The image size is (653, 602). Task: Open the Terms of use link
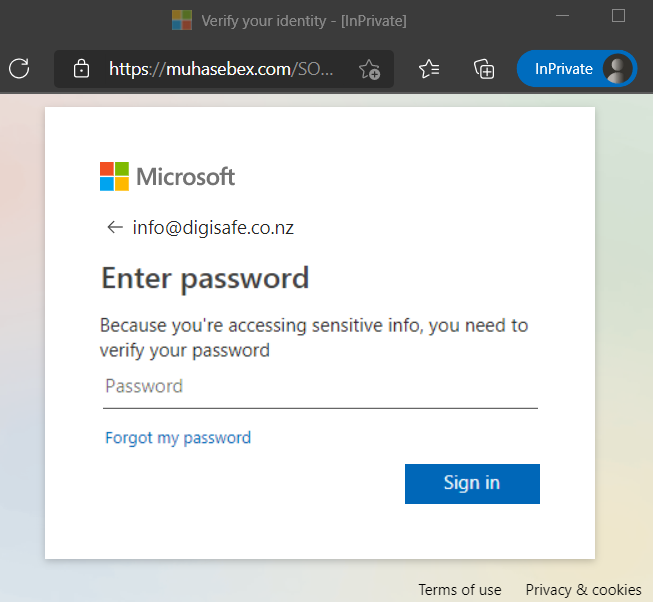pyautogui.click(x=460, y=590)
